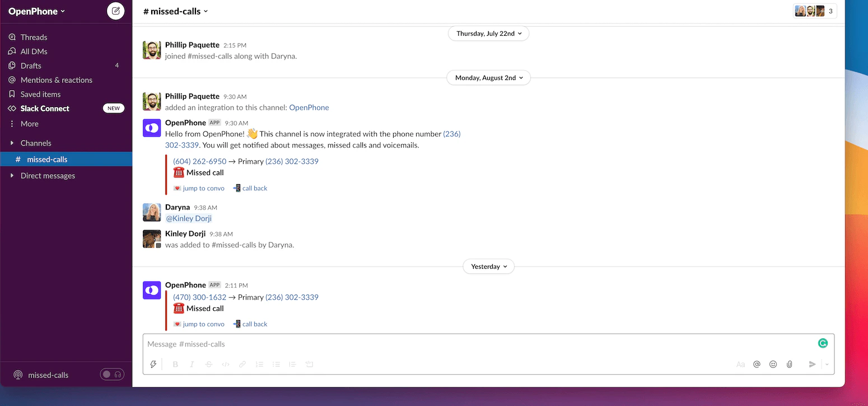Mention someone using the @ icon
Viewport: 868px width, 406px height.
tap(757, 364)
